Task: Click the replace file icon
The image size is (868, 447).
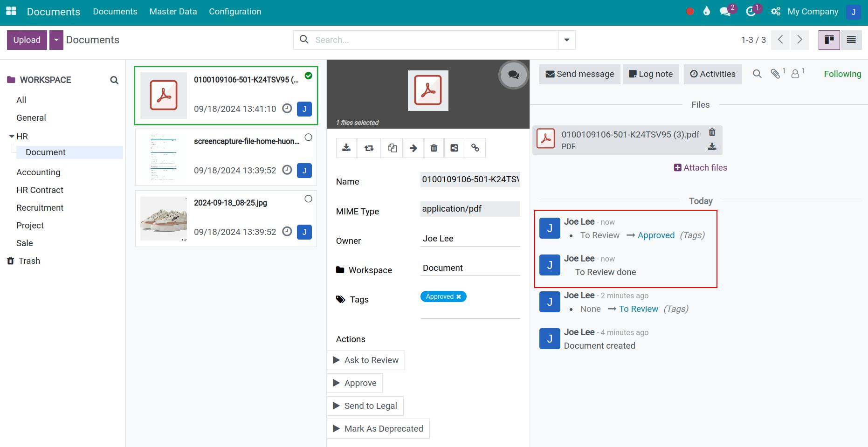Action: pyautogui.click(x=369, y=148)
